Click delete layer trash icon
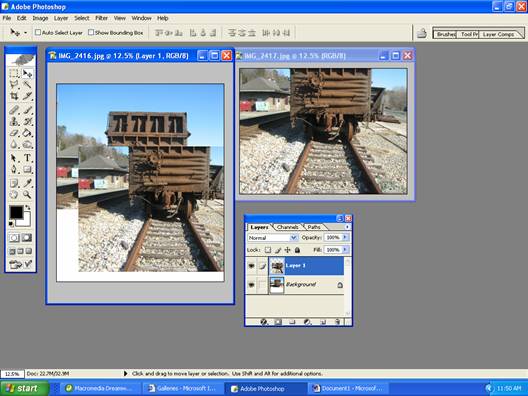Image resolution: width=528 pixels, height=396 pixels. 338,322
